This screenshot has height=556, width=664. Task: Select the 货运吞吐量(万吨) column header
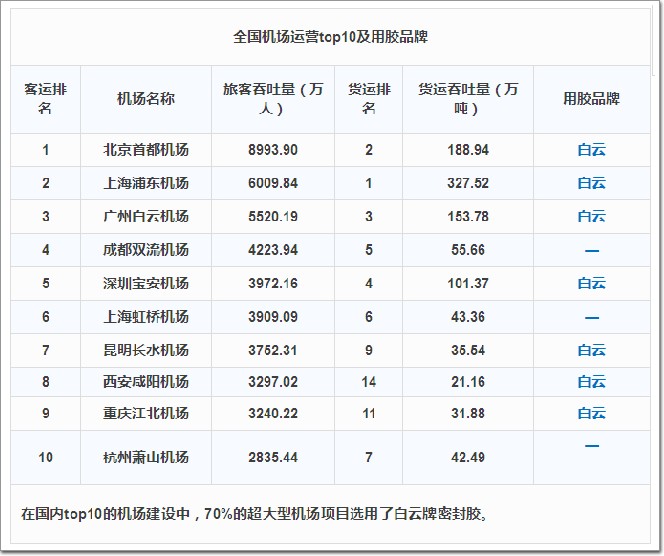[467, 99]
